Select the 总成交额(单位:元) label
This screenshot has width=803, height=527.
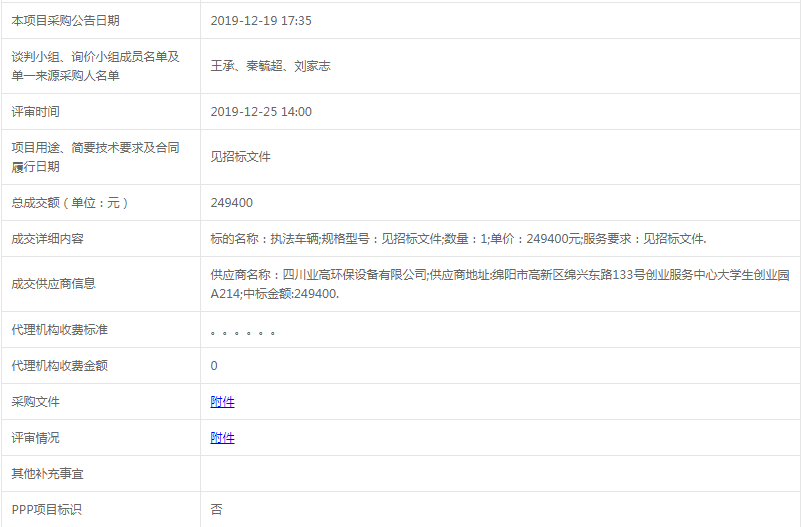(x=70, y=203)
